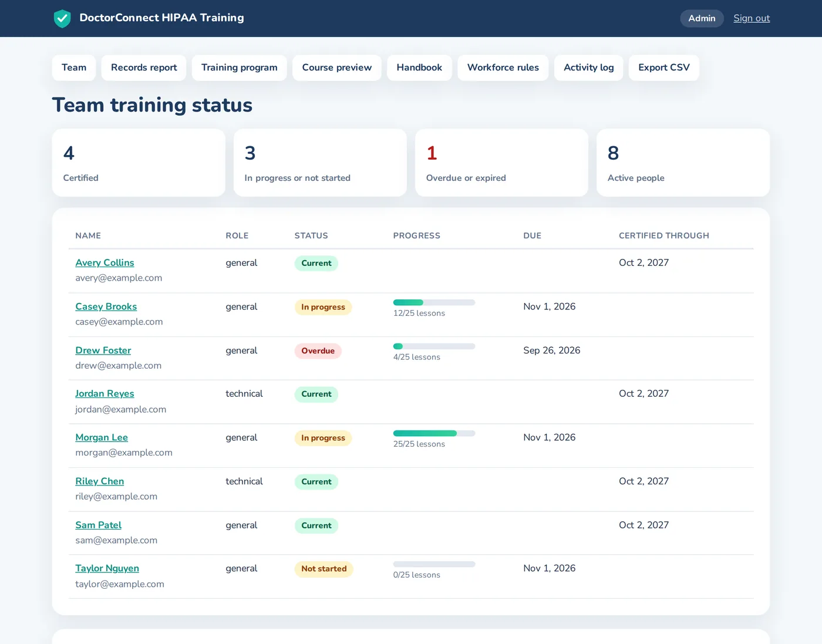The image size is (822, 644).
Task: Click riley@example.com email text
Action: (x=116, y=497)
